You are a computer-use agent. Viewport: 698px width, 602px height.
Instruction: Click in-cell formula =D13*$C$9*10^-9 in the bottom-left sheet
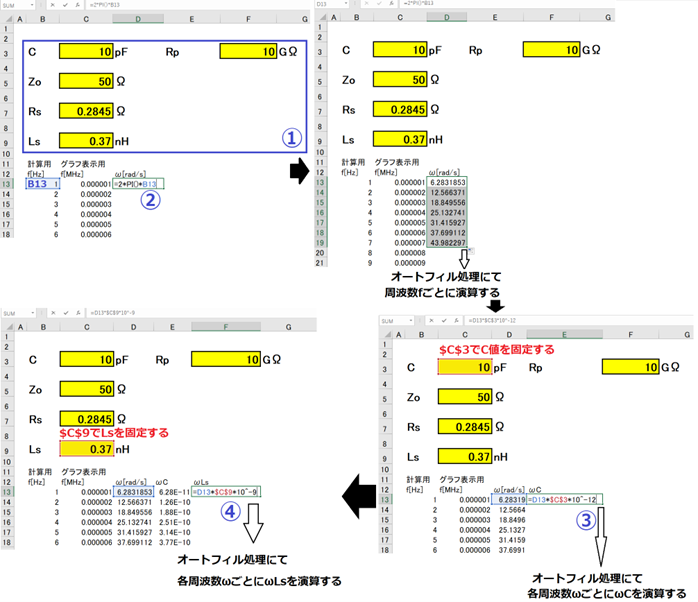click(x=226, y=492)
